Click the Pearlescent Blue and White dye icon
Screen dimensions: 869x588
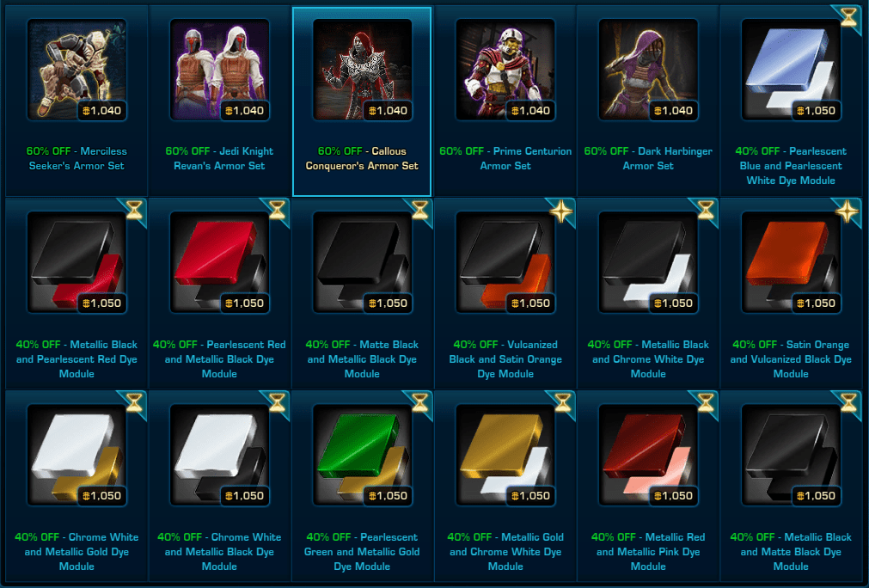click(791, 70)
